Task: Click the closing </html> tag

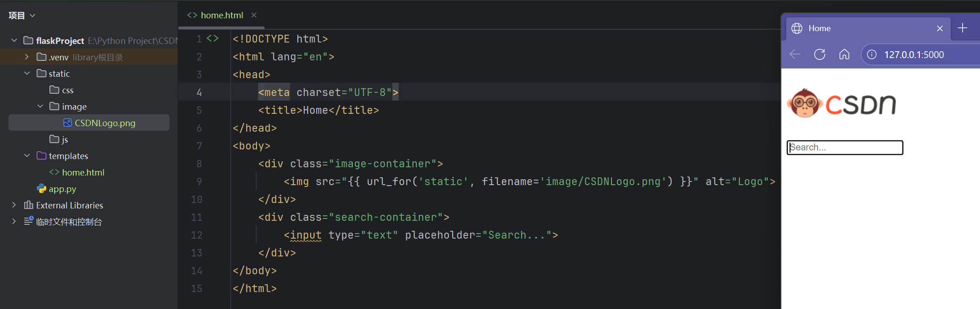Action: [255, 288]
